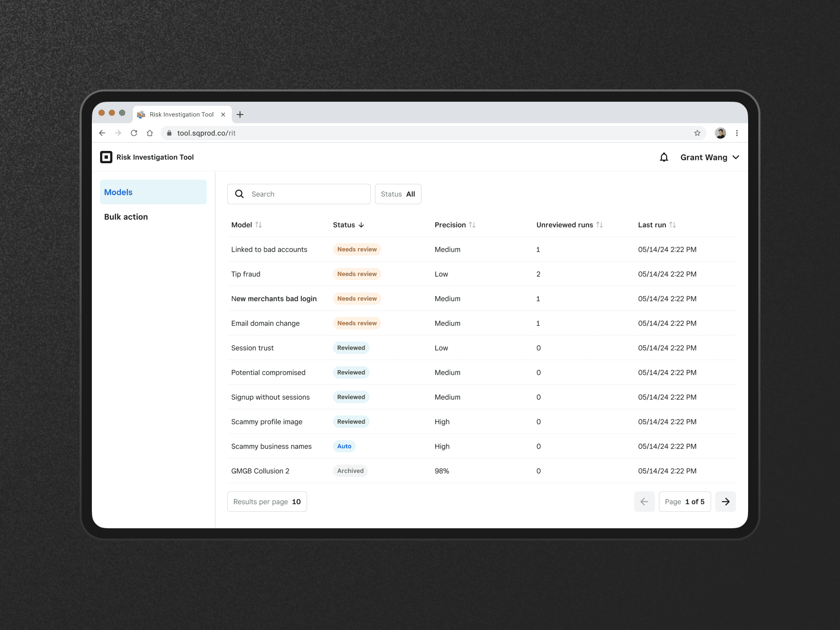Click the browser back arrow

(102, 133)
